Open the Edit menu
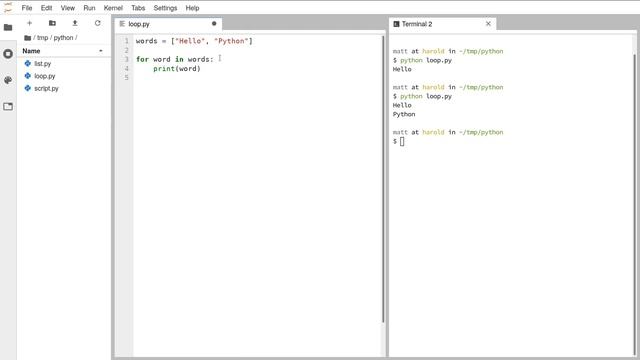This screenshot has height=360, width=640. (x=46, y=8)
